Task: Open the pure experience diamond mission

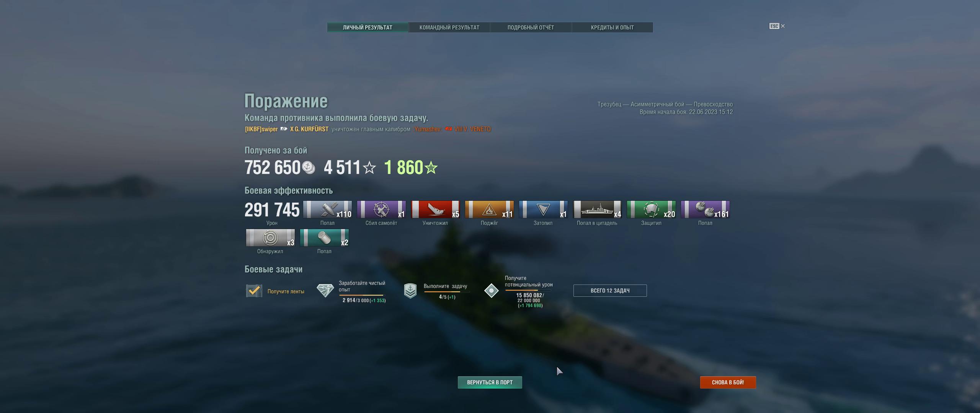Action: [x=325, y=291]
